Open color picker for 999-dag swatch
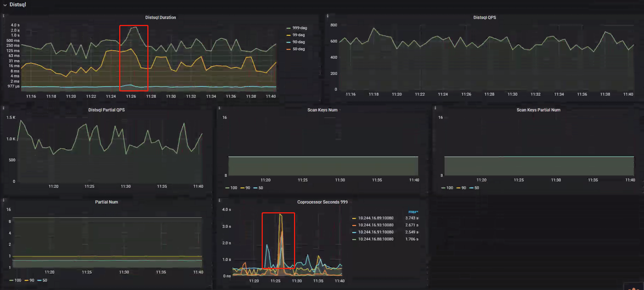The height and width of the screenshot is (290, 644). point(288,28)
